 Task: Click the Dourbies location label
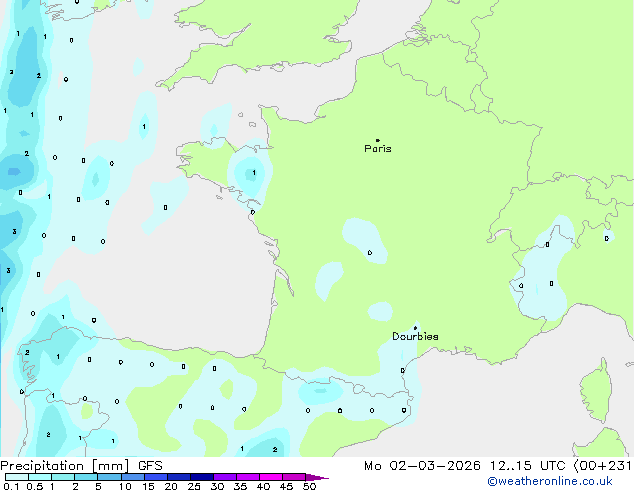[415, 336]
